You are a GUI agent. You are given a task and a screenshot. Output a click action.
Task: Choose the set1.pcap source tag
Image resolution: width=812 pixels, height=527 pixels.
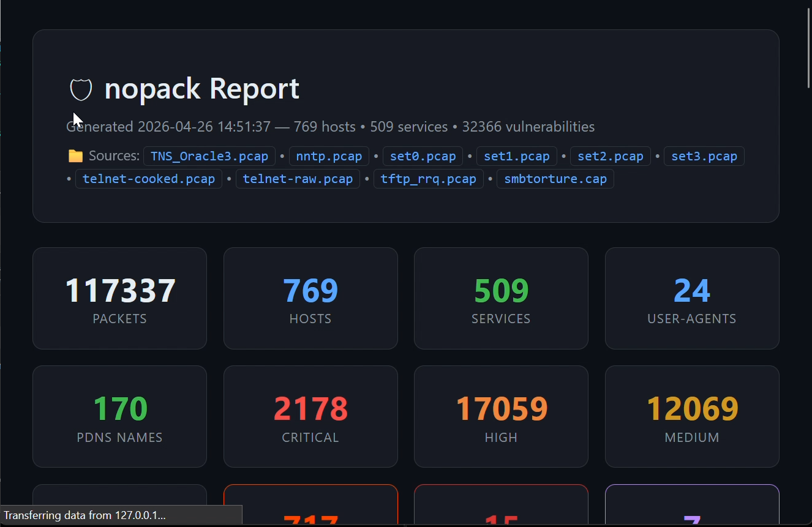coord(516,156)
